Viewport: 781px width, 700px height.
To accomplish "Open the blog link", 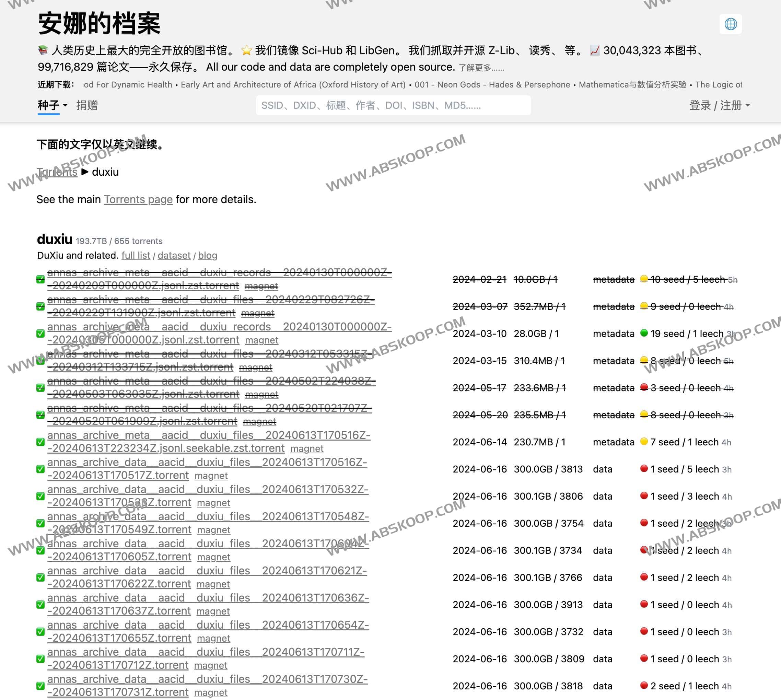I will pos(208,255).
